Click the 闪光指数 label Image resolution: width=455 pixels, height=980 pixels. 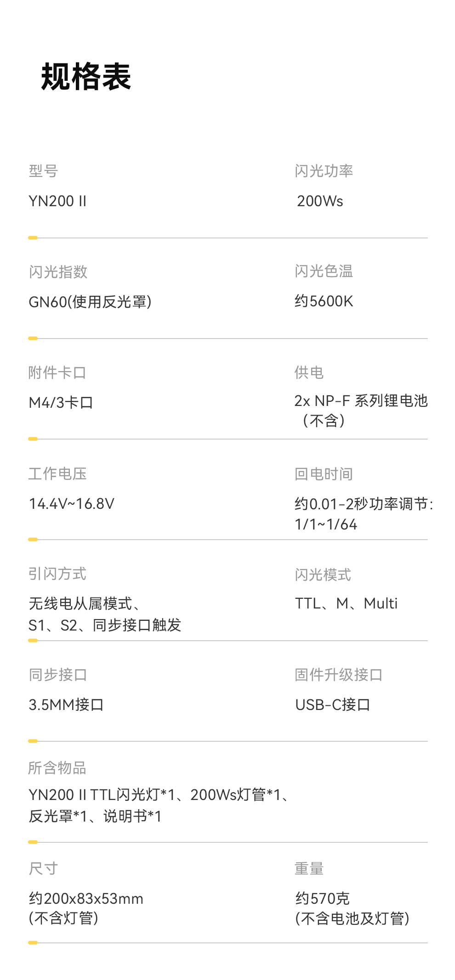(58, 272)
